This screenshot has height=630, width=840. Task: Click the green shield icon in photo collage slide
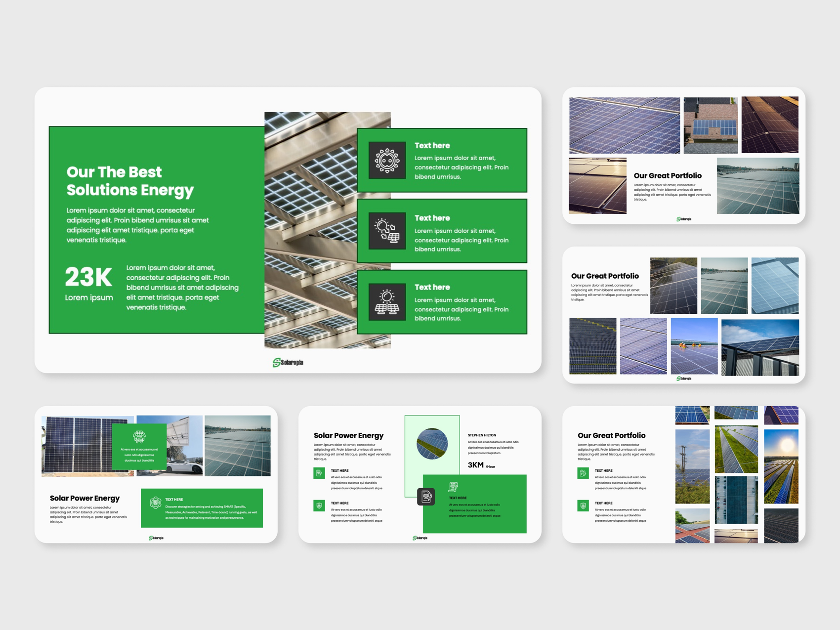583,505
